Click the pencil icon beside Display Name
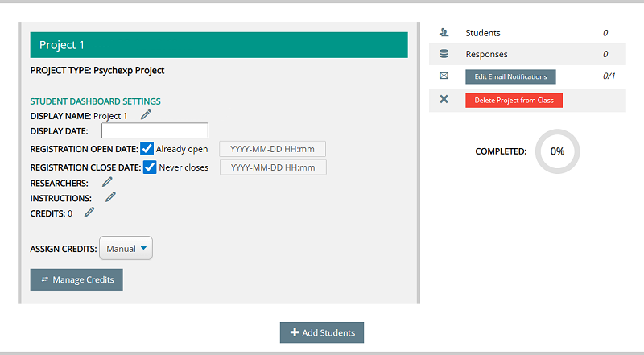 (x=146, y=115)
